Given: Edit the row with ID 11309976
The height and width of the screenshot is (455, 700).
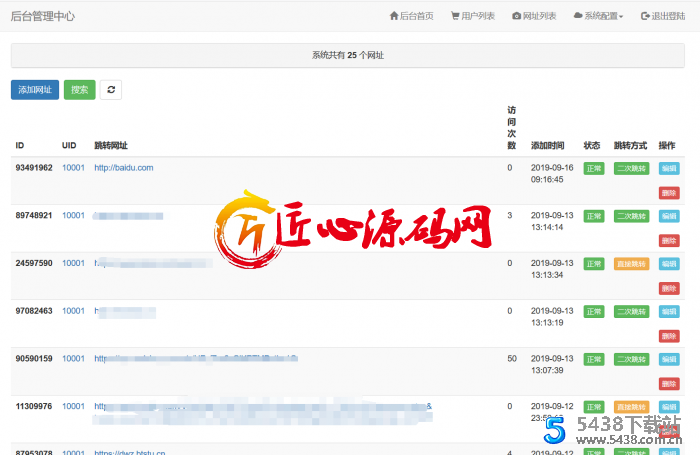Looking at the screenshot, I should [669, 407].
